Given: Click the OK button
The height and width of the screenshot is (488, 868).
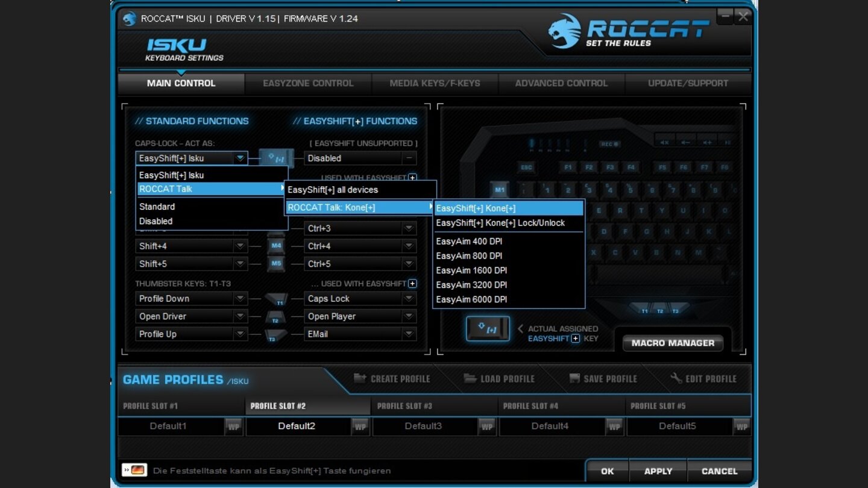Looking at the screenshot, I should click(608, 471).
